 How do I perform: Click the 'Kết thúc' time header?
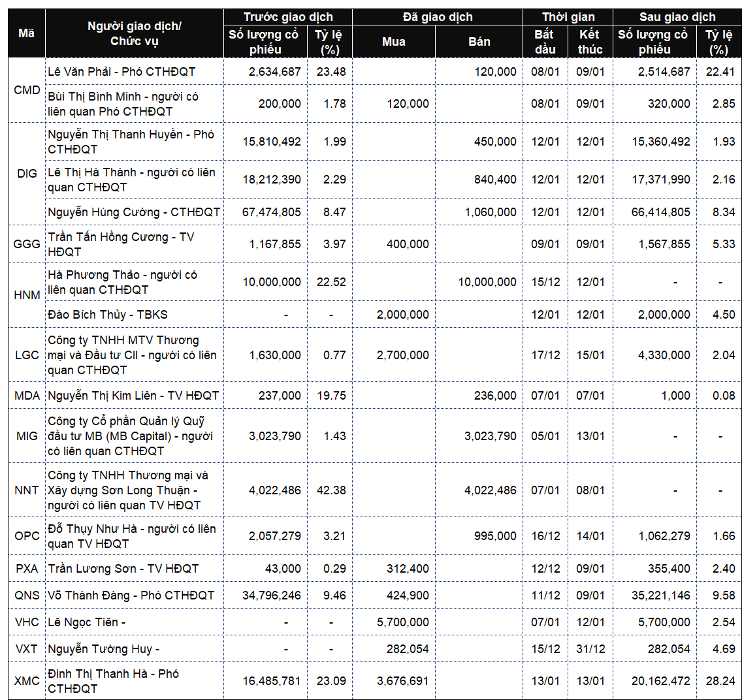pyautogui.click(x=590, y=42)
